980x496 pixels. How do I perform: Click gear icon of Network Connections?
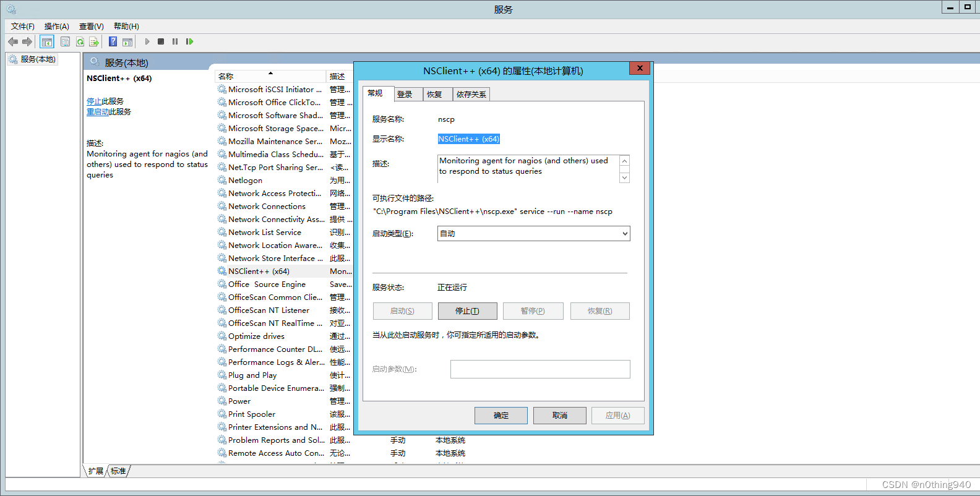point(222,206)
